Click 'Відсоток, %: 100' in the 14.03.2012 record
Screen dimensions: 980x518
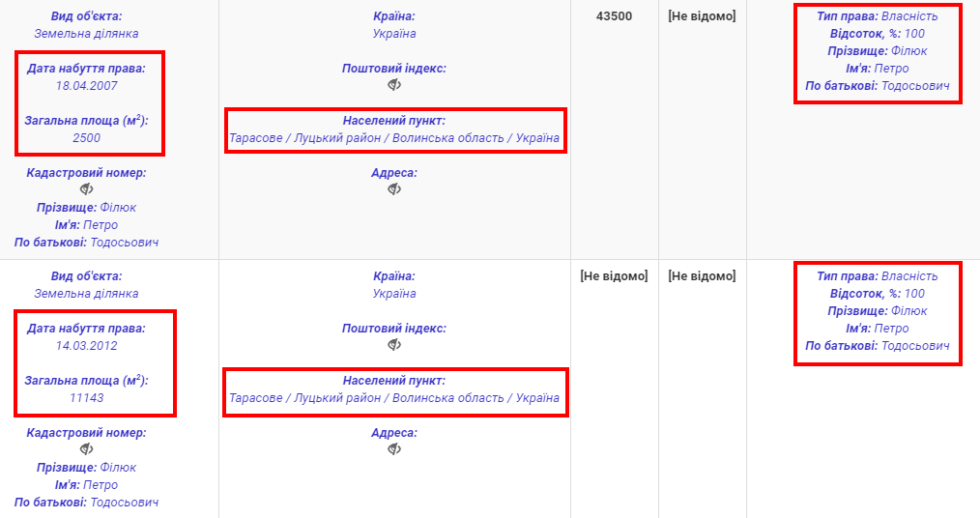[878, 294]
